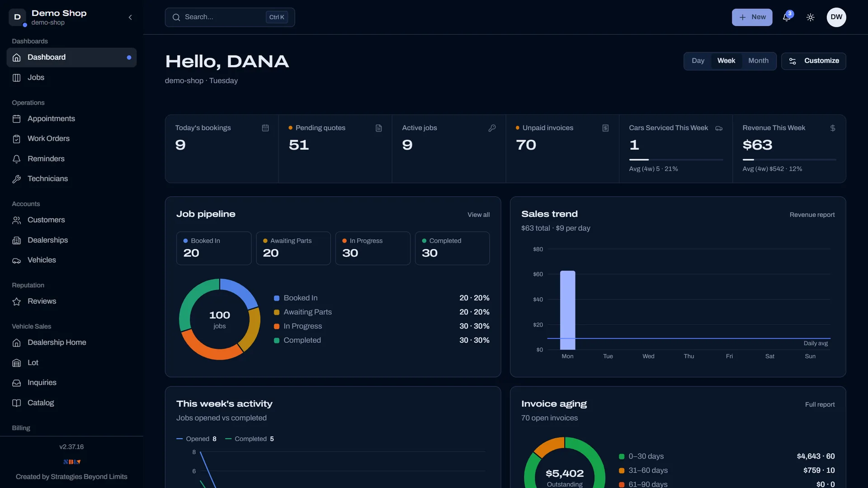868x488 pixels.
Task: Click the Vehicles car icon
Action: click(17, 260)
